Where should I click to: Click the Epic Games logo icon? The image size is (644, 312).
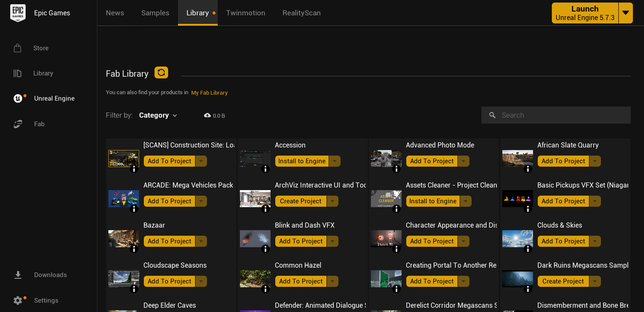18,13
